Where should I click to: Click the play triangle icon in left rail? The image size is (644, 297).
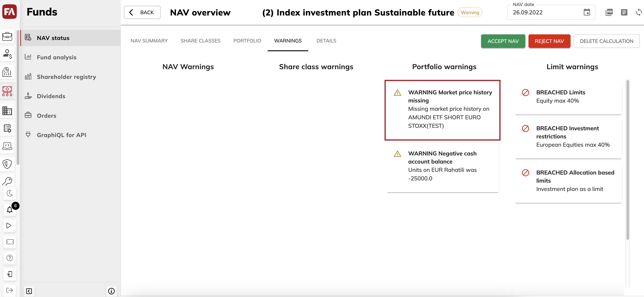pyautogui.click(x=9, y=226)
